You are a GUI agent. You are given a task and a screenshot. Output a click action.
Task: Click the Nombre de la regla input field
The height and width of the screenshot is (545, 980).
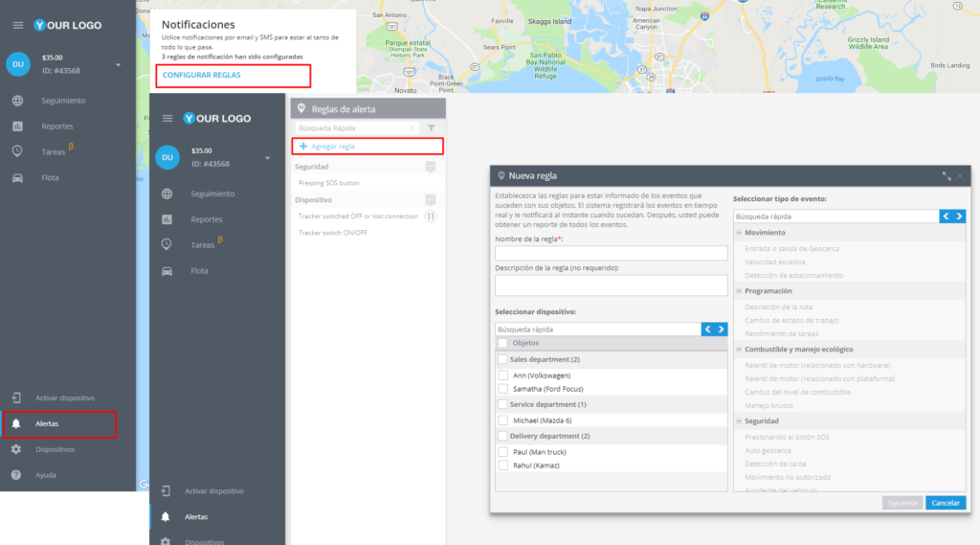[611, 254]
